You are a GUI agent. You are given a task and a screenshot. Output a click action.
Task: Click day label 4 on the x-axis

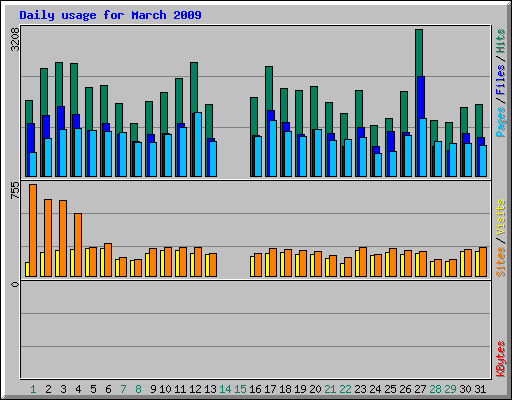(78, 389)
